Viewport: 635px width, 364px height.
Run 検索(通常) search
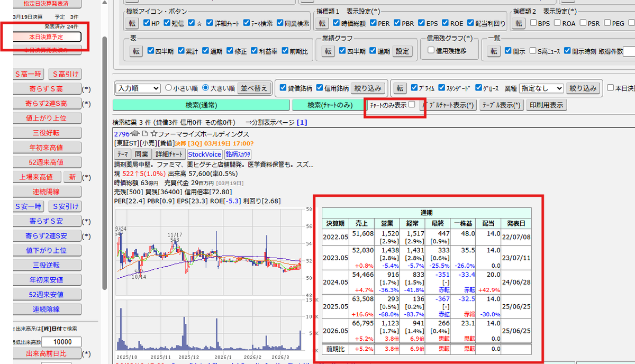[x=201, y=105]
